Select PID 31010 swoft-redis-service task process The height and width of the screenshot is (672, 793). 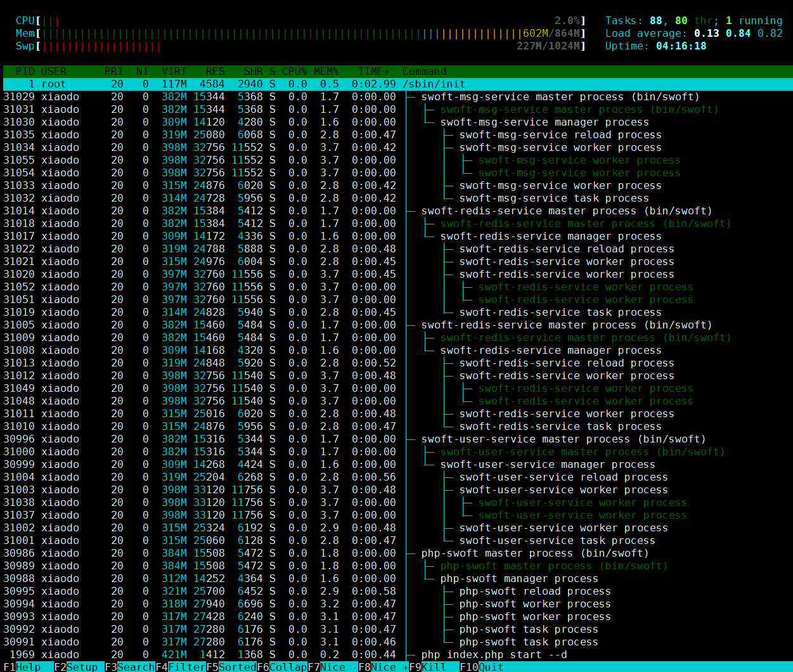397,426
